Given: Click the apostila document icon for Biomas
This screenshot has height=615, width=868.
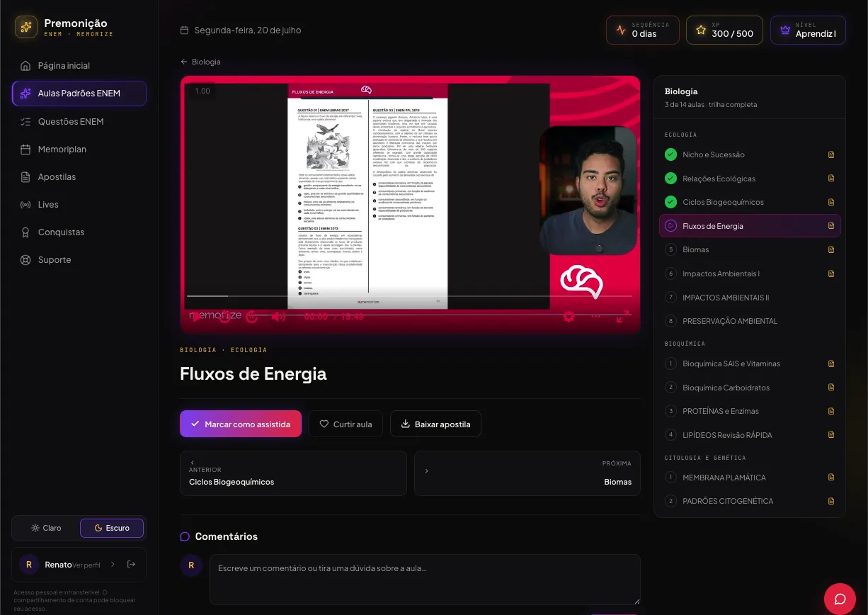Looking at the screenshot, I should click(831, 249).
